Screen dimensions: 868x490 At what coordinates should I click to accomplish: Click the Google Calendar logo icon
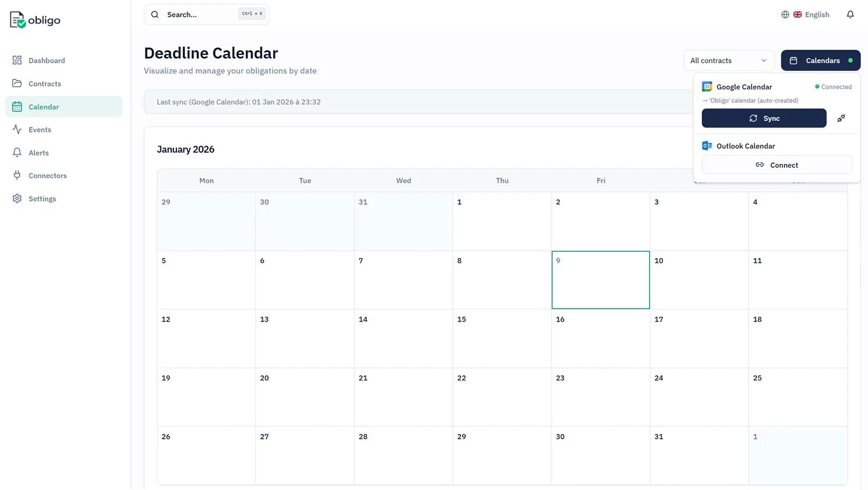(707, 87)
